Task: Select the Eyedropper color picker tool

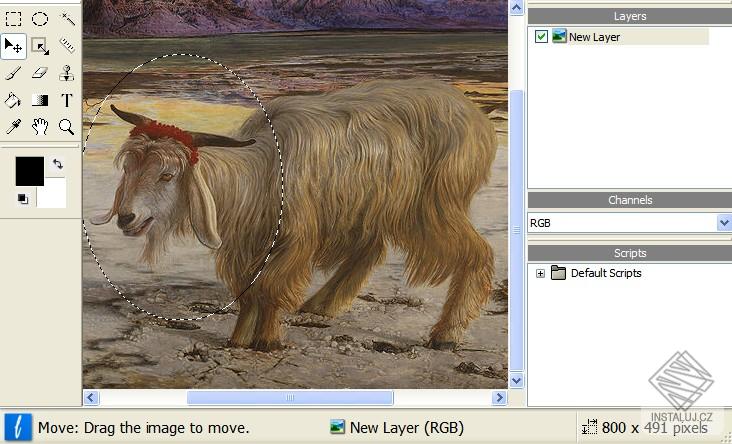Action: (x=13, y=127)
